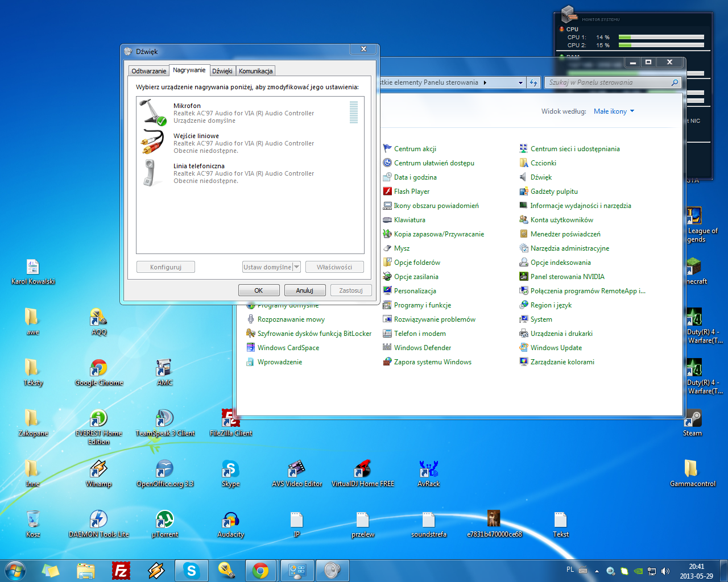The image size is (728, 582).
Task: Click the Konfiguruj button
Action: [166, 267]
